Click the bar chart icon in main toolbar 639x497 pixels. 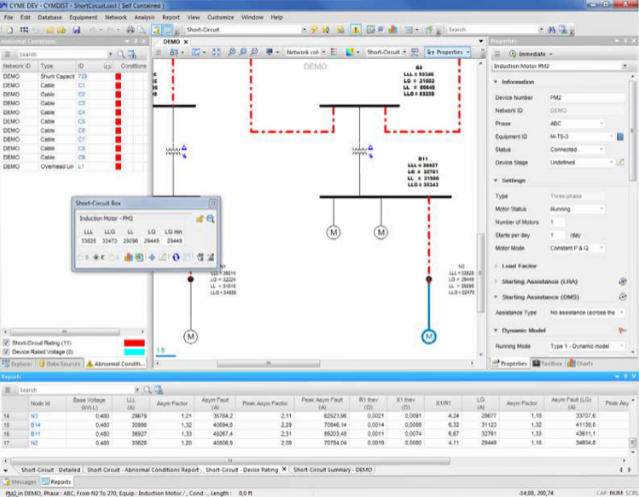(x=393, y=30)
